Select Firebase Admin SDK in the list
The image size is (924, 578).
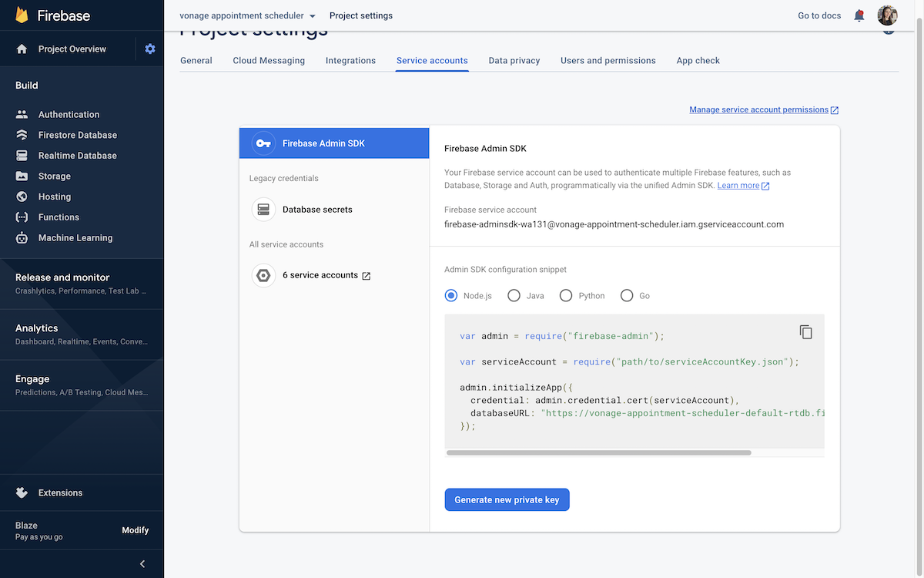point(334,143)
